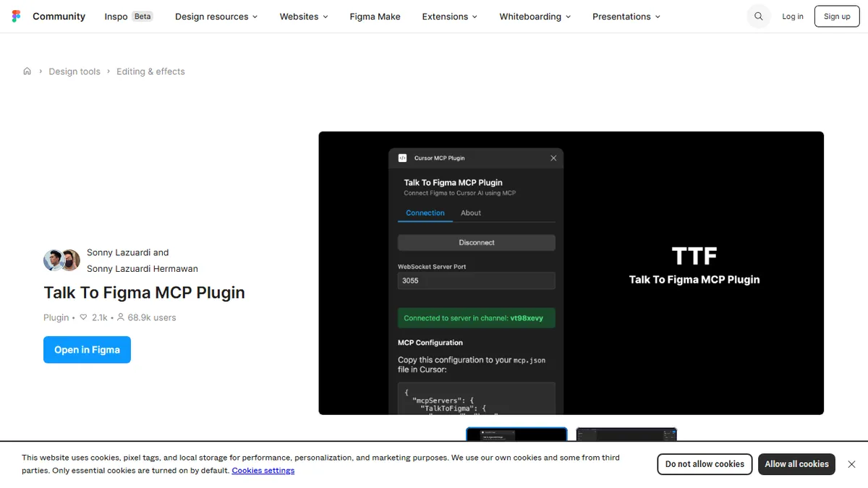Click the 'Beta' badge next to Inspo

[142, 16]
